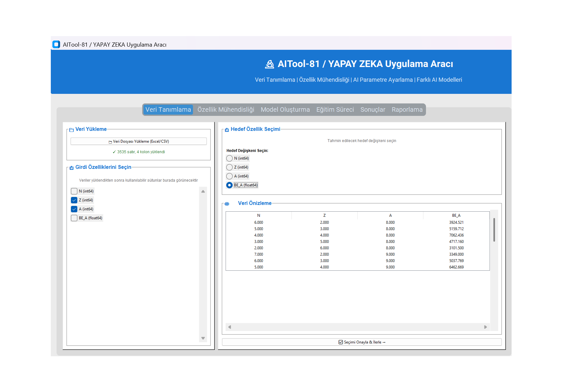This screenshot has height=392, width=564.
Task: Click Veri Dosyası Yükleme (Excel/CSV) button
Action: point(139,141)
